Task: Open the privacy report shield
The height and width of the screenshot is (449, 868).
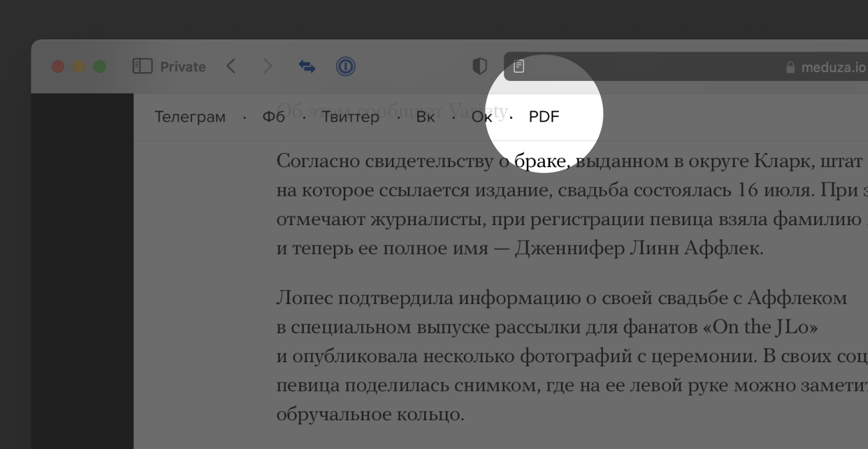Action: click(x=479, y=66)
